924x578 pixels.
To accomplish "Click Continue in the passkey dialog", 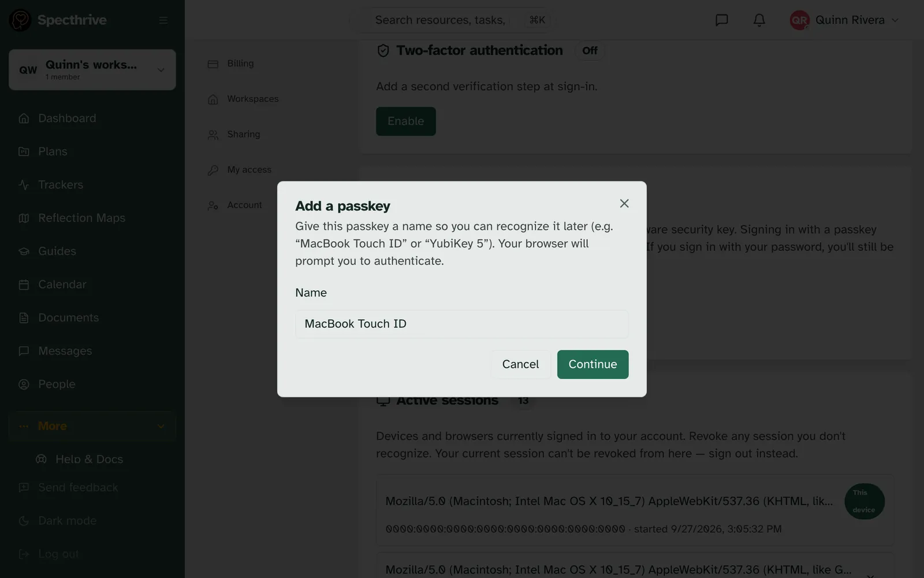I will 593,364.
